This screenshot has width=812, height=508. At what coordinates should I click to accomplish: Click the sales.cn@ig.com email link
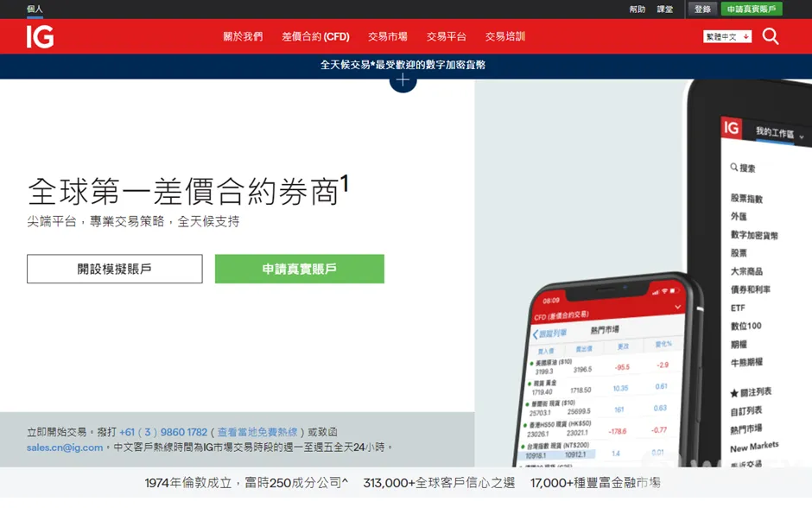point(65,448)
